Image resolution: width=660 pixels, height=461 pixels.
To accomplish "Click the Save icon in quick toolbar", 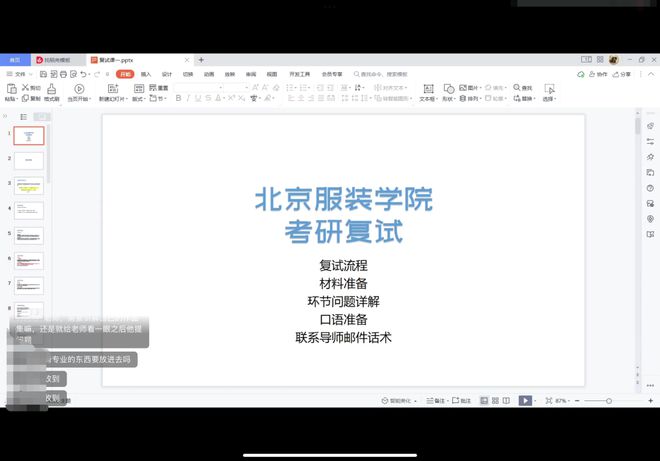I will (x=43, y=74).
